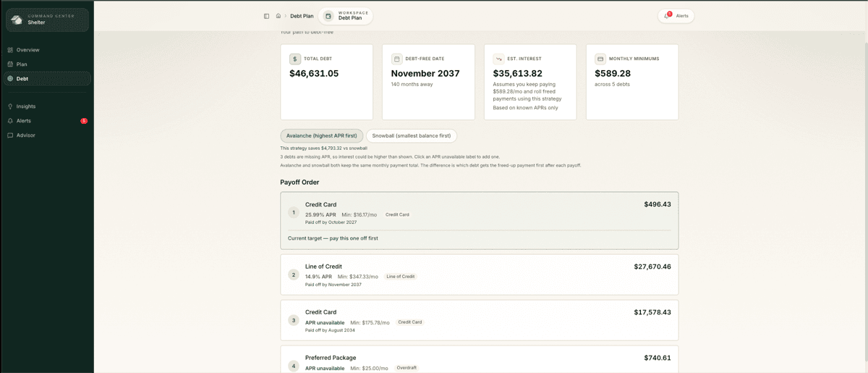Open Advisor from the sidebar
The image size is (868, 373).
26,135
